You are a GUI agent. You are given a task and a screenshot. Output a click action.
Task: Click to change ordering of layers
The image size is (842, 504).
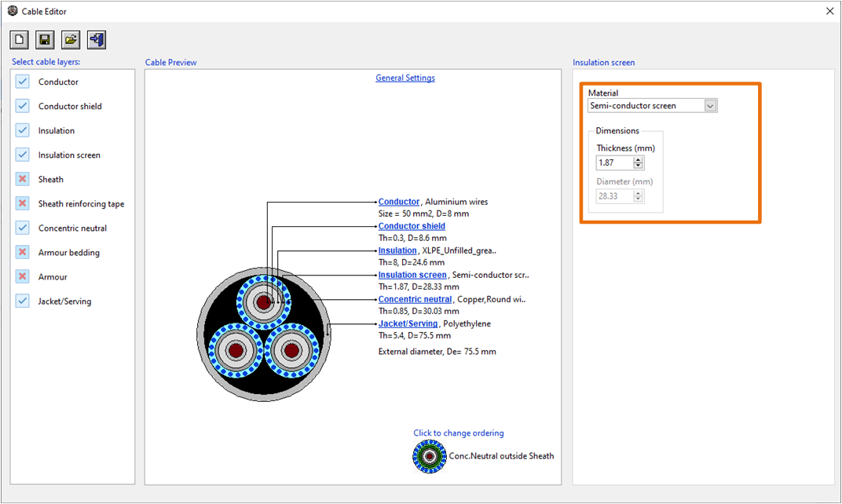tap(458, 433)
